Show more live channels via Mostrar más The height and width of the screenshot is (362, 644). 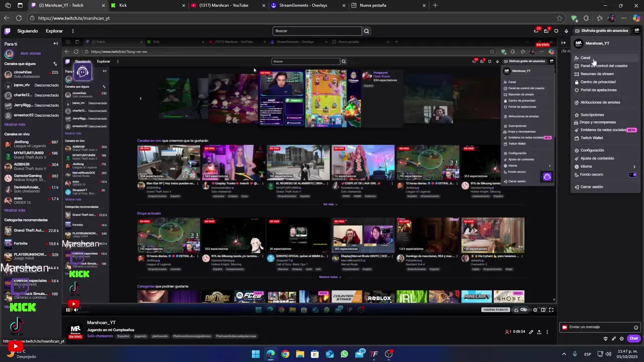click(x=15, y=210)
